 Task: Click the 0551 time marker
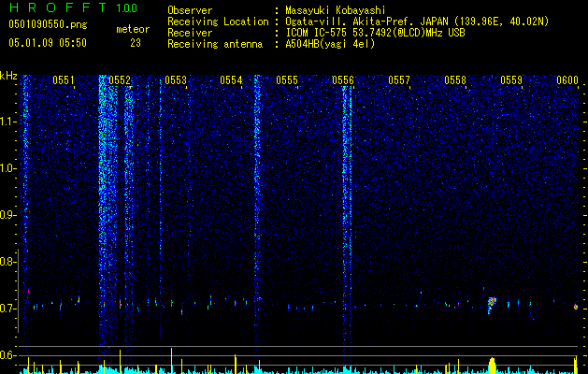coord(64,80)
